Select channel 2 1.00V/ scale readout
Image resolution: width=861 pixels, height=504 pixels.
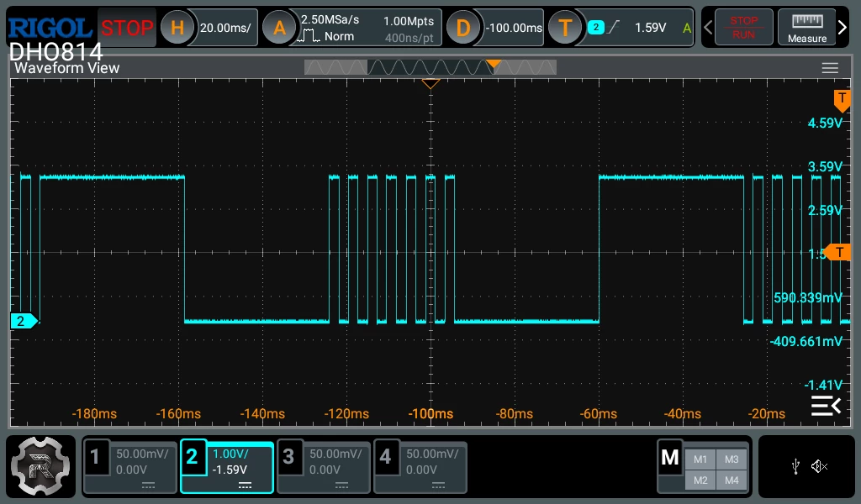230,454
